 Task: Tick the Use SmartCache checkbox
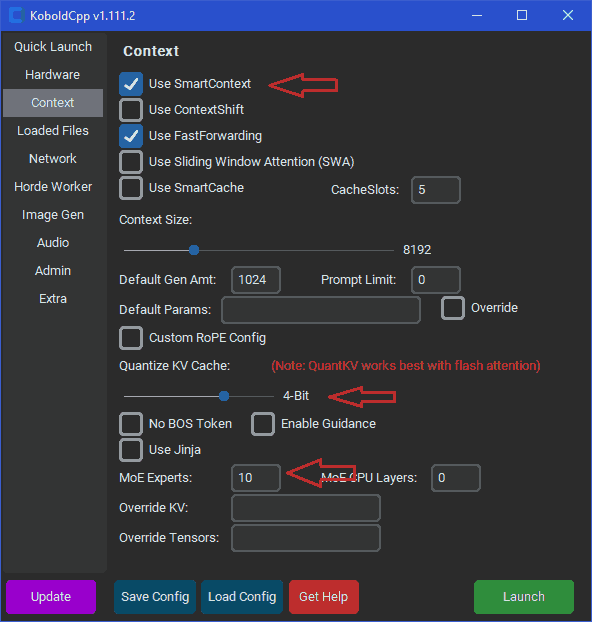pyautogui.click(x=131, y=188)
